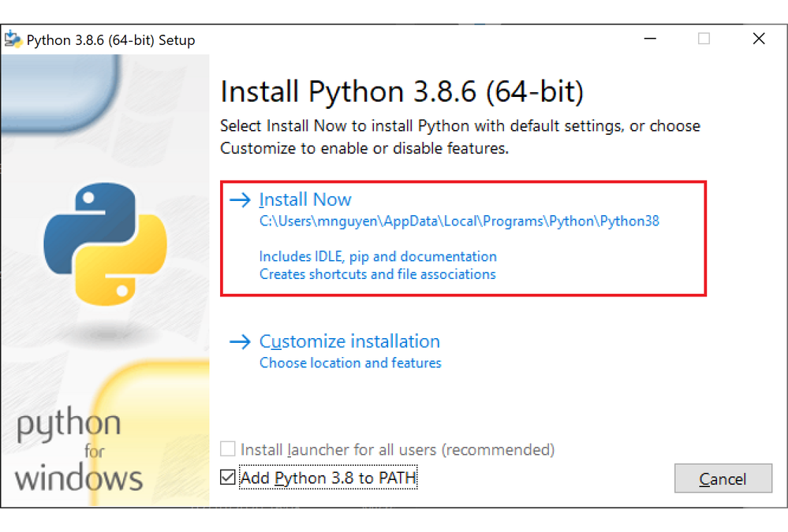Click the 'Add Python 3.8 to PATH' label
The image size is (788, 532).
328,478
